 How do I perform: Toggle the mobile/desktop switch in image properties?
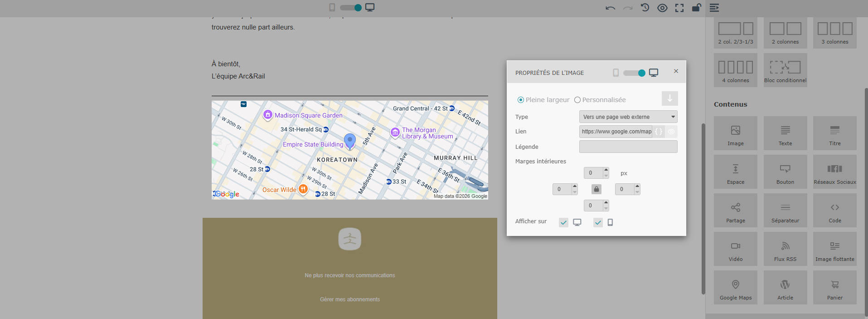point(634,73)
